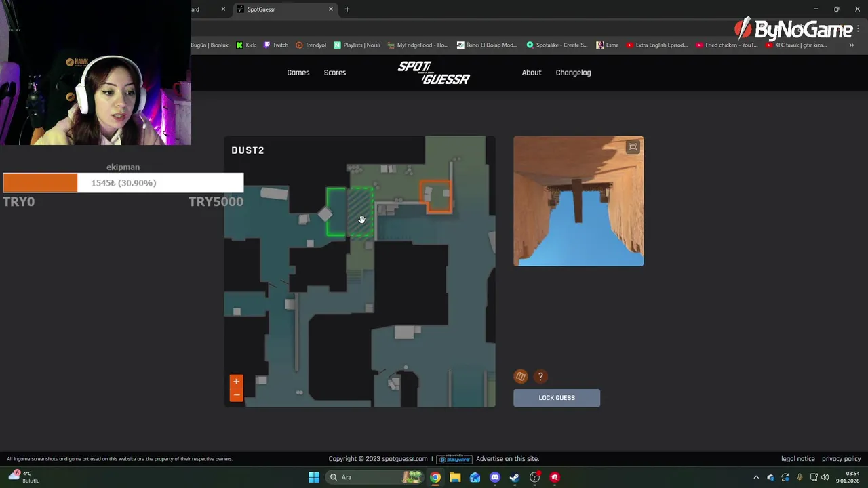The height and width of the screenshot is (488, 868).
Task: Expand the screenshot to fullscreen
Action: click(x=633, y=147)
